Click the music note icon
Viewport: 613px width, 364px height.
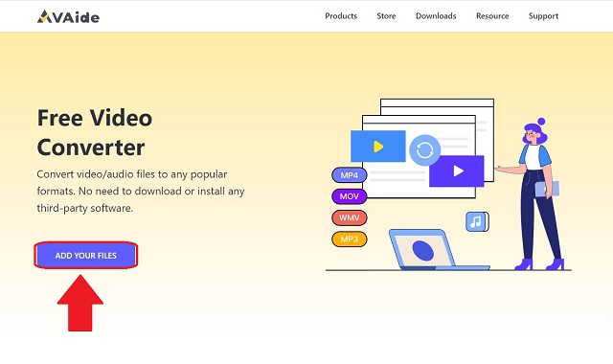pyautogui.click(x=477, y=221)
